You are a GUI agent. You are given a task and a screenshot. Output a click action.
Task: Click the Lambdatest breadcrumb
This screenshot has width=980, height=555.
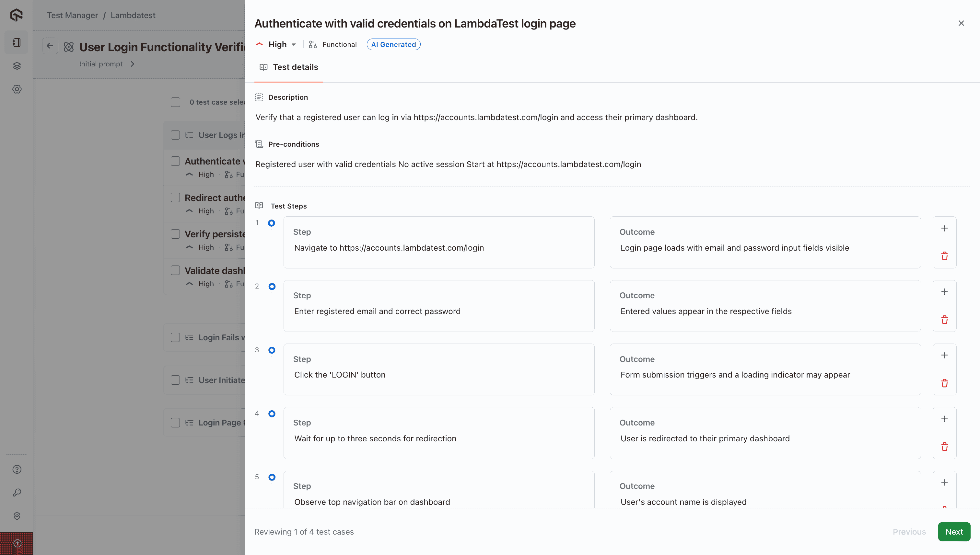tap(133, 15)
